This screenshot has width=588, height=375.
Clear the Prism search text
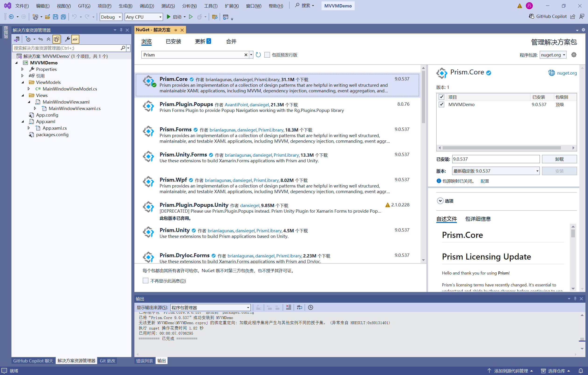tap(246, 55)
